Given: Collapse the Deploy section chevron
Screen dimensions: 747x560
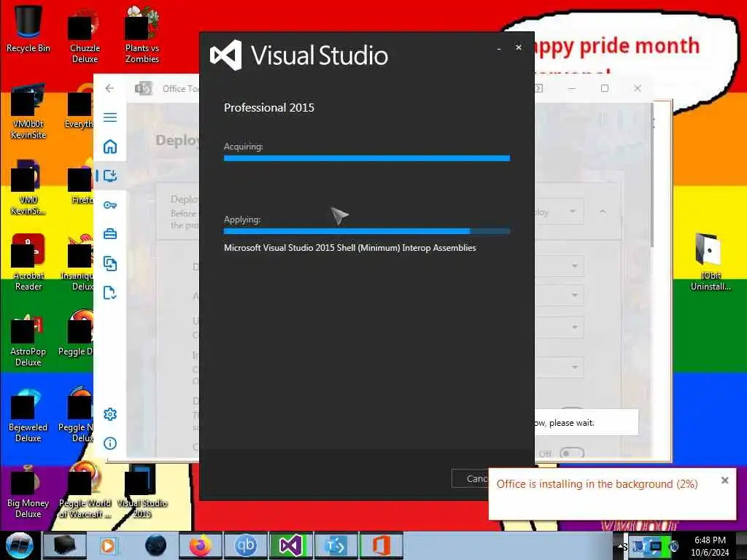Looking at the screenshot, I should tap(603, 211).
